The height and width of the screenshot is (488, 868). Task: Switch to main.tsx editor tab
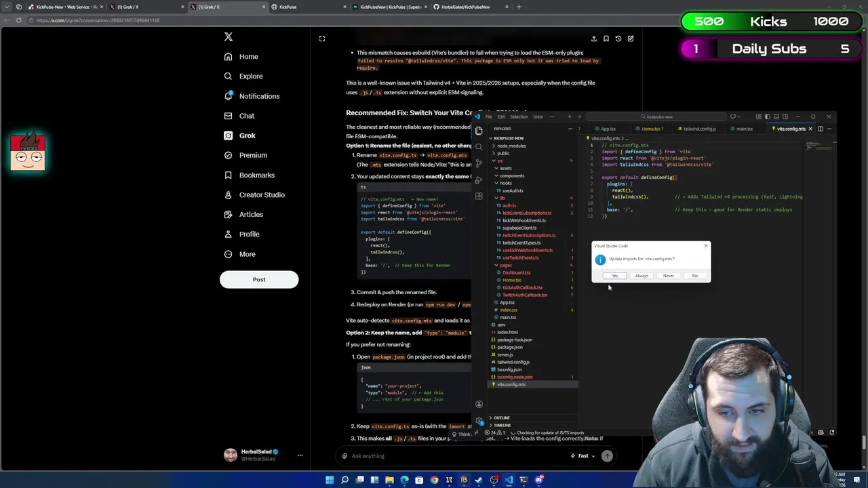click(744, 129)
